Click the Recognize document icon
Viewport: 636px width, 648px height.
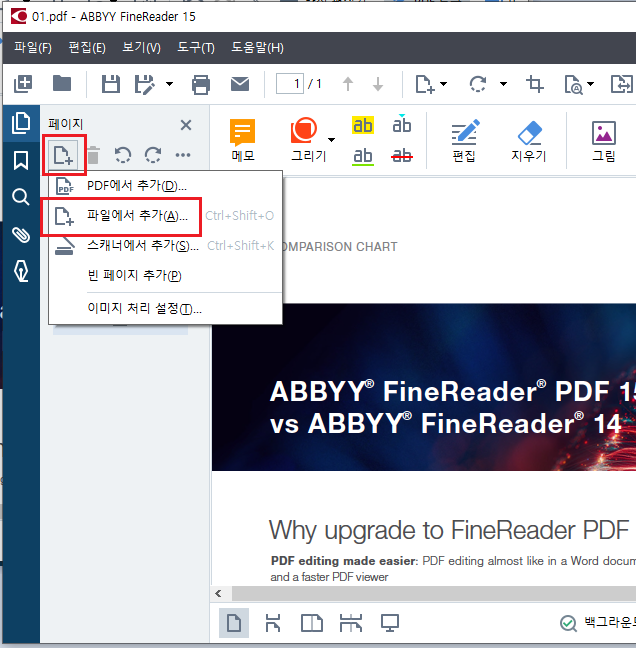point(574,85)
